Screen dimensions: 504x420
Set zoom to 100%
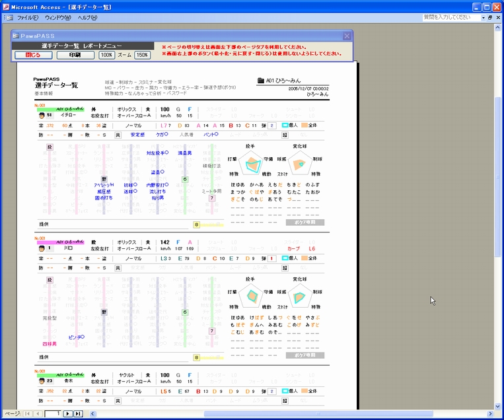point(106,55)
